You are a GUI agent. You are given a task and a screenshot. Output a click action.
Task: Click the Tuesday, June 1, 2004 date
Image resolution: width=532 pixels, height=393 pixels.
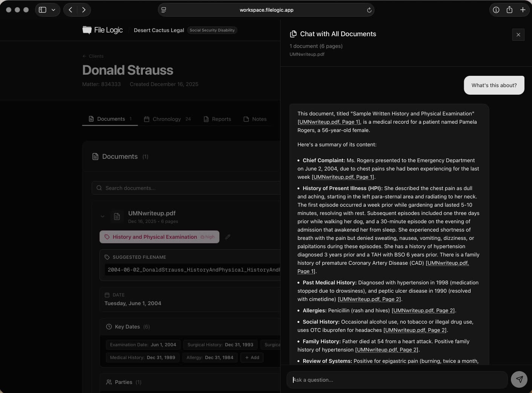133,303
